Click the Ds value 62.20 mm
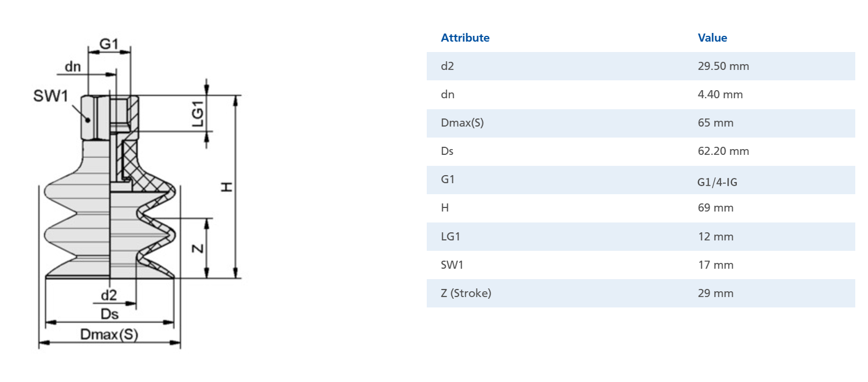This screenshot has height=382, width=868. point(723,151)
